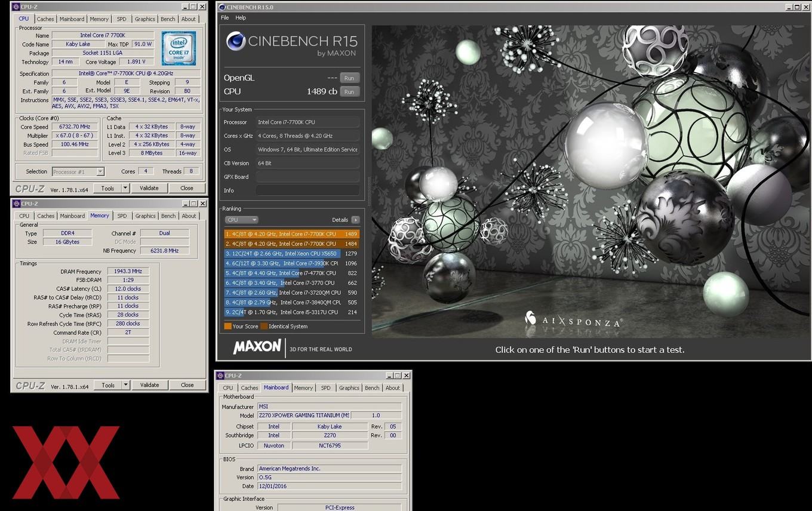Switch to Caches tab in top CPU-Z window
The image size is (812, 511).
pyautogui.click(x=45, y=19)
